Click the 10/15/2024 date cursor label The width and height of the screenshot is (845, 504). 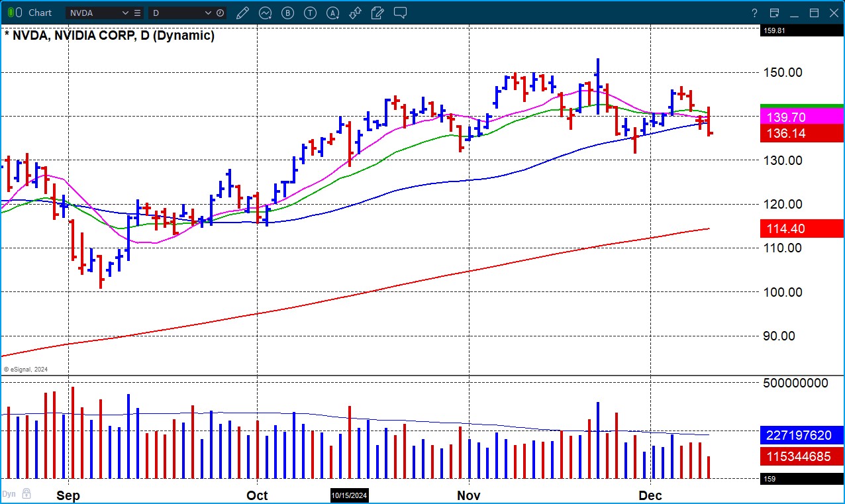pos(349,495)
